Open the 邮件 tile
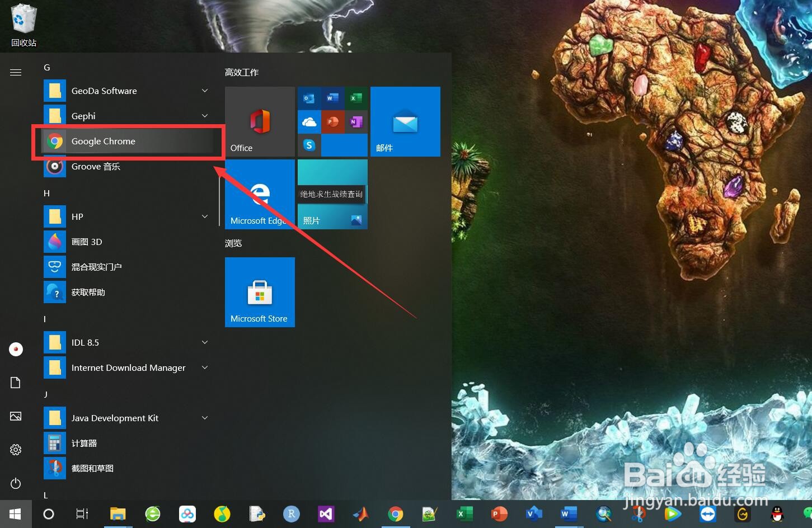This screenshot has width=812, height=528. pyautogui.click(x=405, y=121)
